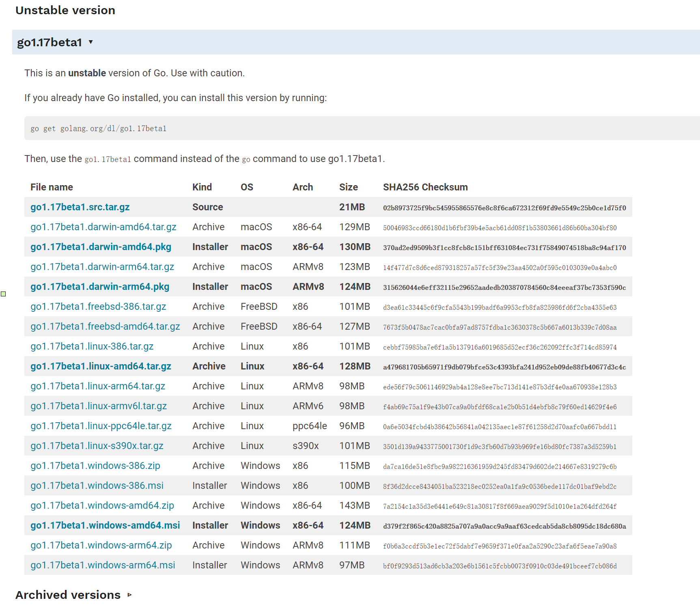Collapse the go1.17beta1 section arrow
700x609 pixels.
click(x=90, y=42)
